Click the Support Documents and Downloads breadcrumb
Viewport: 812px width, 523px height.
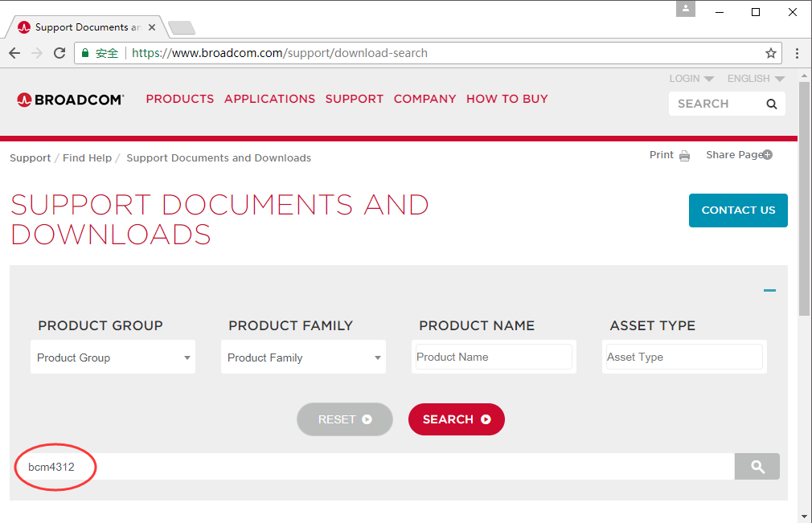219,157
